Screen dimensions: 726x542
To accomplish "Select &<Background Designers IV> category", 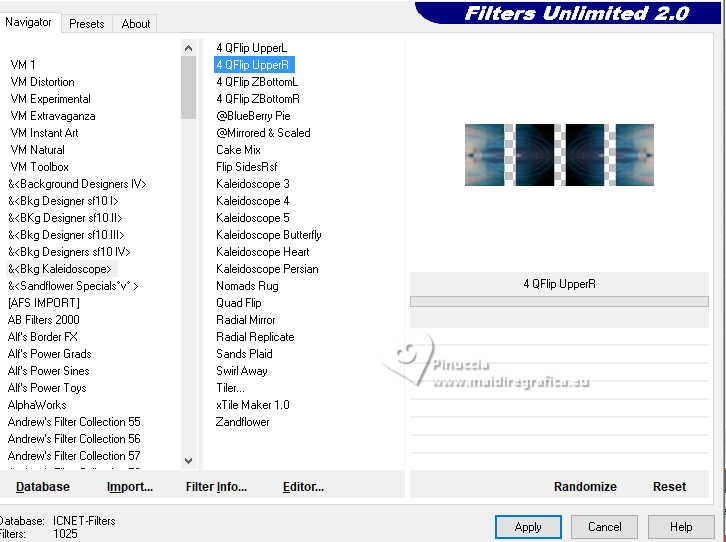I will (77, 184).
